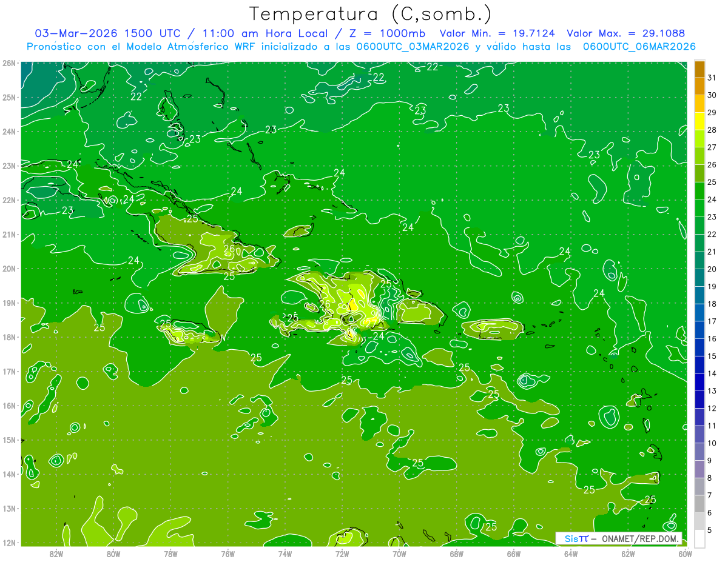Click the colorbar label "21"

point(711,252)
